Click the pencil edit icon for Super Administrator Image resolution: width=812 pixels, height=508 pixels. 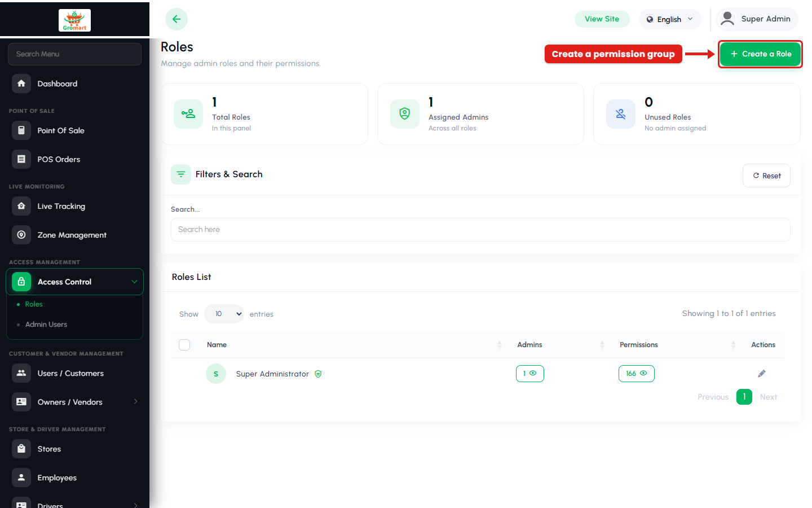point(762,374)
